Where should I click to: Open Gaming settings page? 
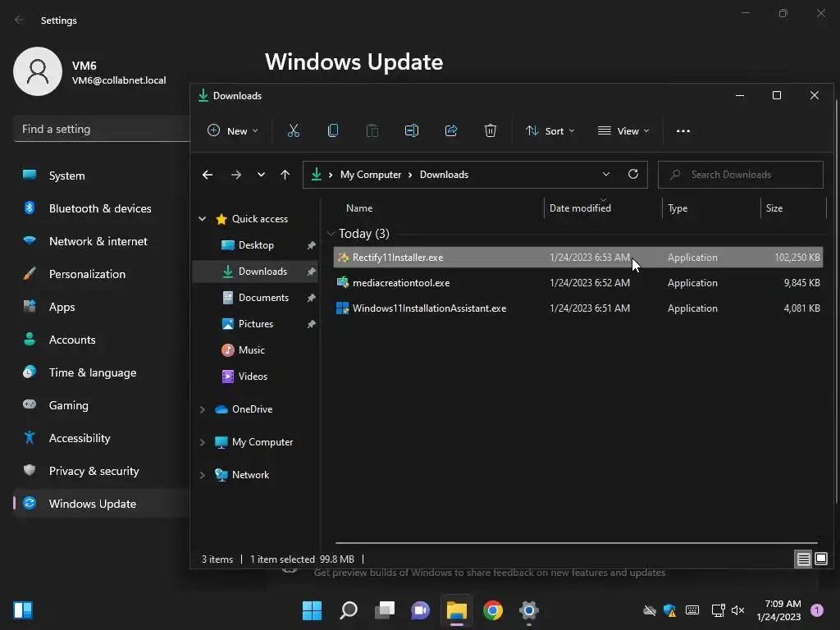click(102, 405)
